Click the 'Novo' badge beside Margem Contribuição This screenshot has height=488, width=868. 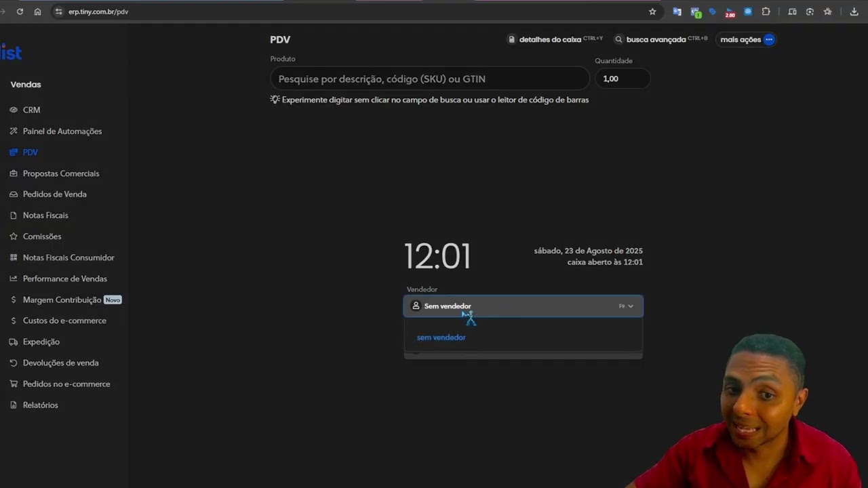point(113,300)
